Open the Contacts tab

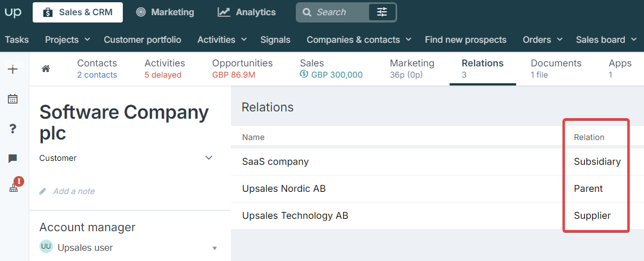point(97,69)
